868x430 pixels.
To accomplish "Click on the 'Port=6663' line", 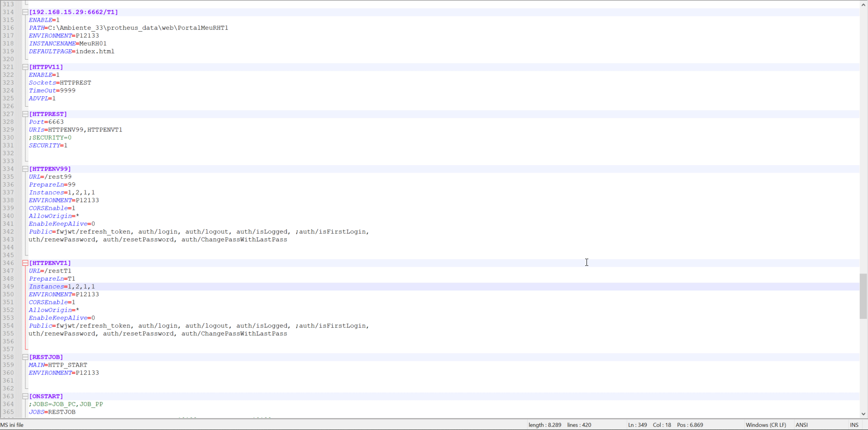I will point(46,122).
